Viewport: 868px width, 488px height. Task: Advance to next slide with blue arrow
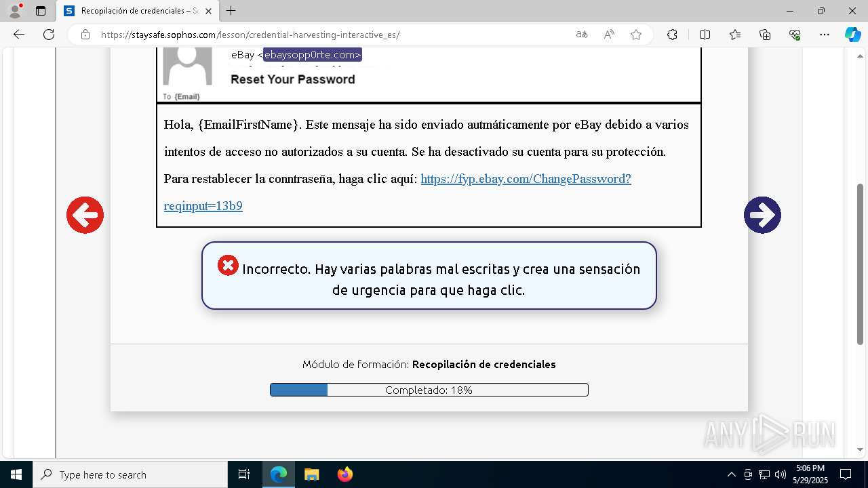pyautogui.click(x=762, y=216)
